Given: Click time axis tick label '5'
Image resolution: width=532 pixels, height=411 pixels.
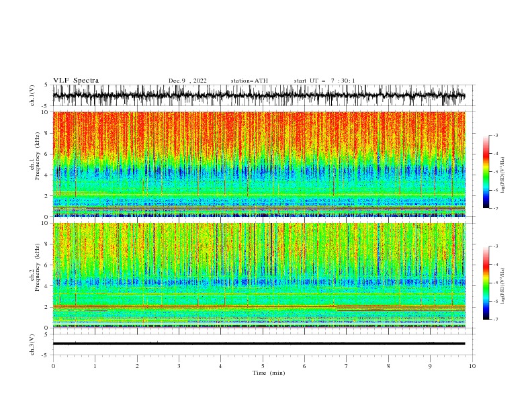Looking at the screenshot, I should point(263,366).
